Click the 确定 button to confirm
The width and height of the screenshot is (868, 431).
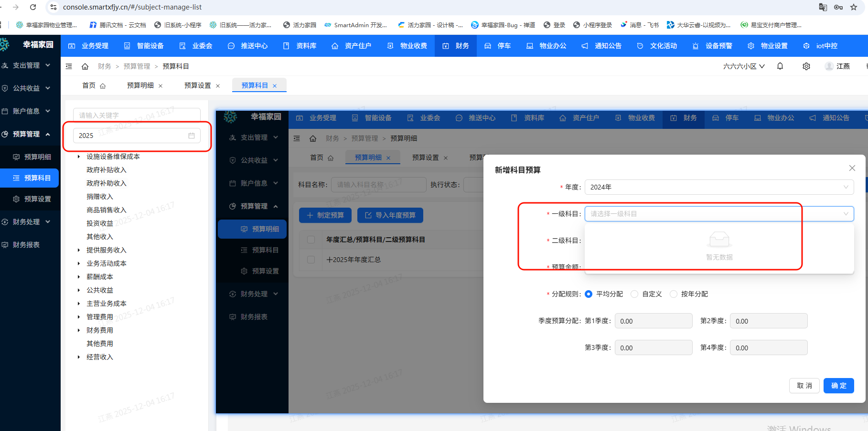[x=838, y=386]
